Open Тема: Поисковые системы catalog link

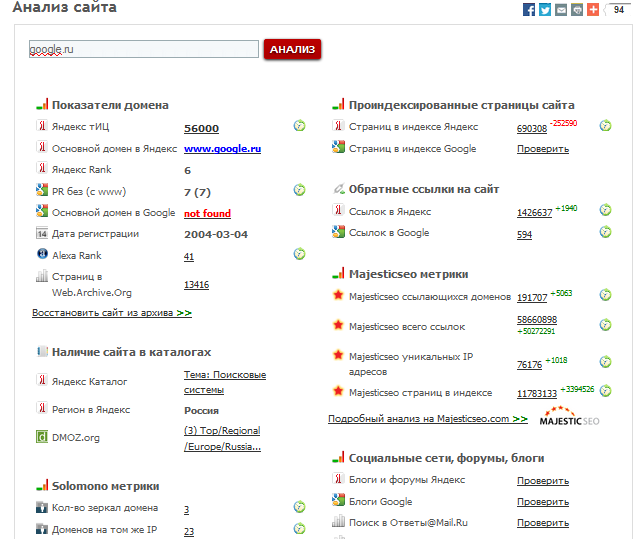[x=225, y=382]
